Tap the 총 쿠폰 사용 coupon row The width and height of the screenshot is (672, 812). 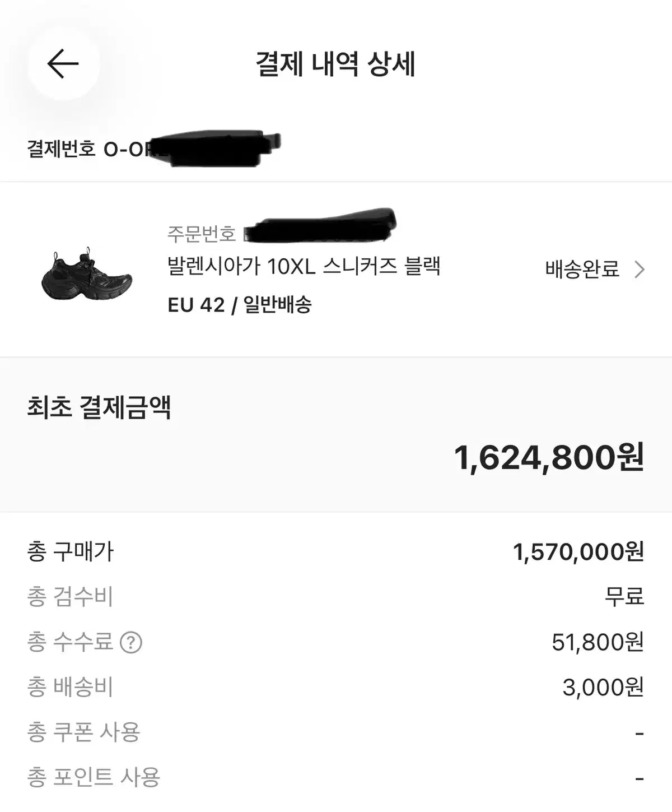[x=335, y=732]
